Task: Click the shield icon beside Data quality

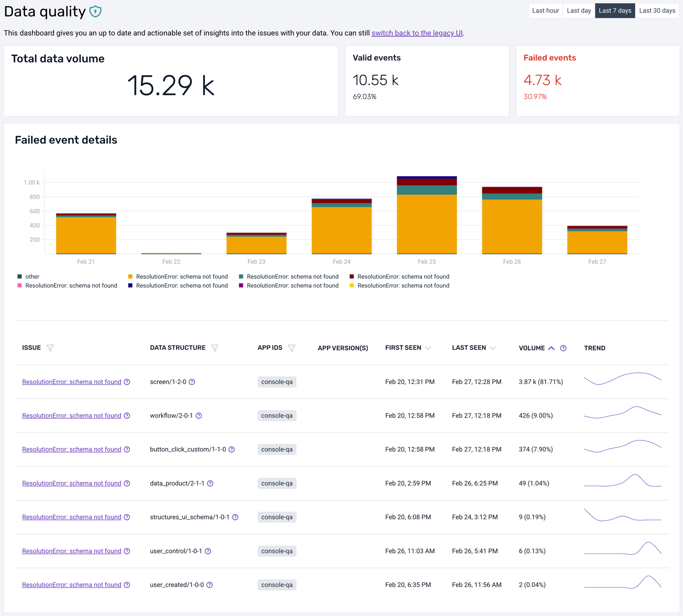Action: (96, 11)
